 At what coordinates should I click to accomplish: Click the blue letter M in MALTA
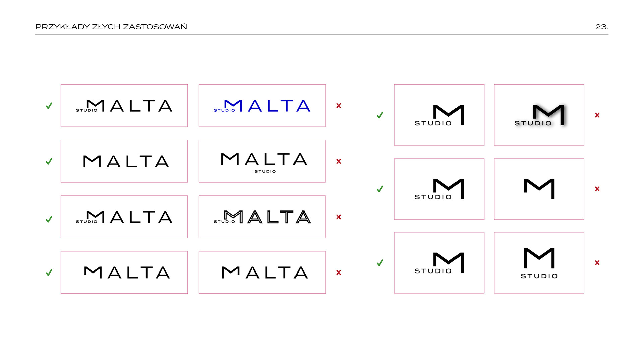[233, 105]
